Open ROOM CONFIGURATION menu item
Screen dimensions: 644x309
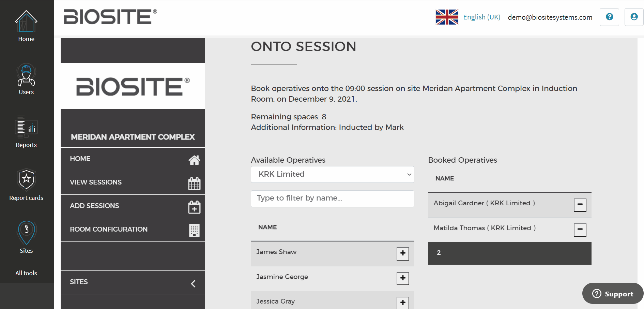coord(133,230)
